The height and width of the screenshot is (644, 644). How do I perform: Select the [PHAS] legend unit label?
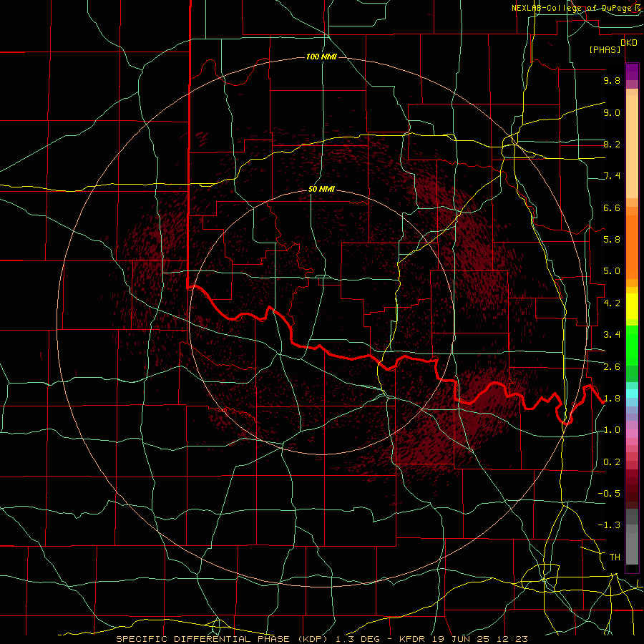[605, 50]
